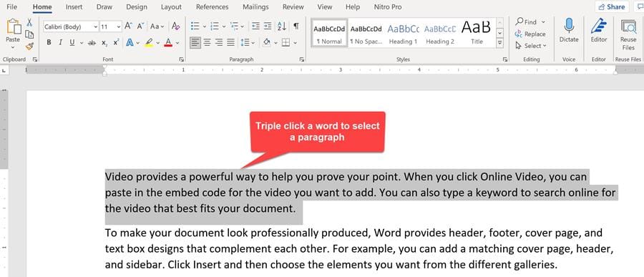Click the Select button
This screenshot has width=644, height=277.
tap(531, 46)
